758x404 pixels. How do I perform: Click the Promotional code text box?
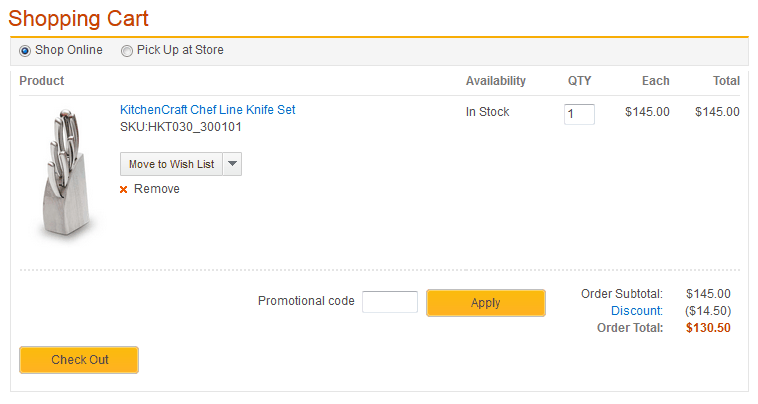(389, 301)
